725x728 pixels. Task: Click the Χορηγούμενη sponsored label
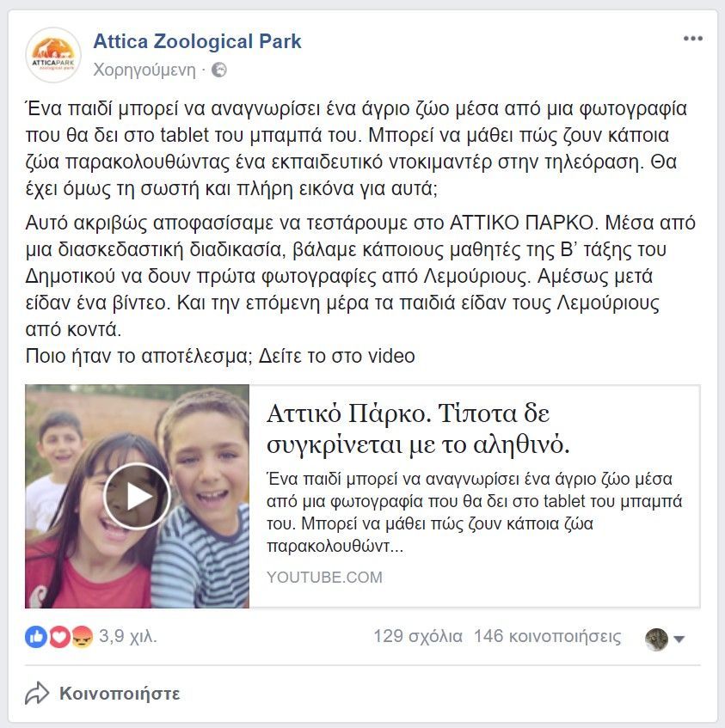144,70
